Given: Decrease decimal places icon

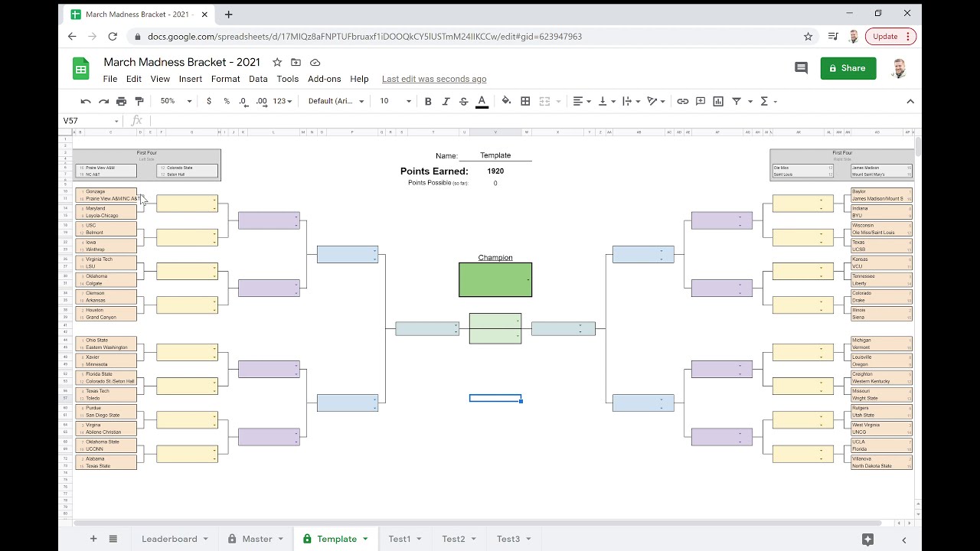Looking at the screenshot, I should [243, 101].
